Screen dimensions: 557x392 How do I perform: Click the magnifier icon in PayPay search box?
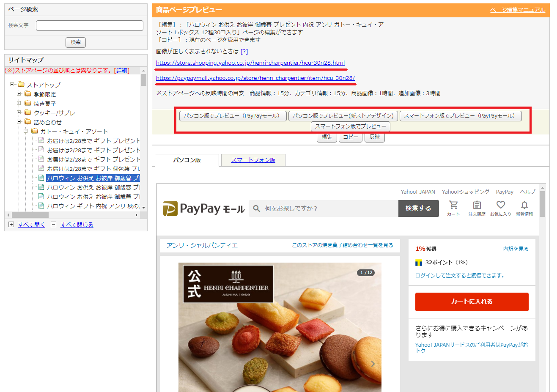(256, 208)
